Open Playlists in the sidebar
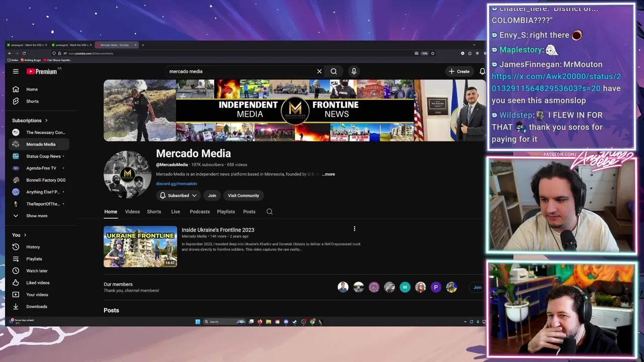This screenshot has height=362, width=644. [39, 259]
